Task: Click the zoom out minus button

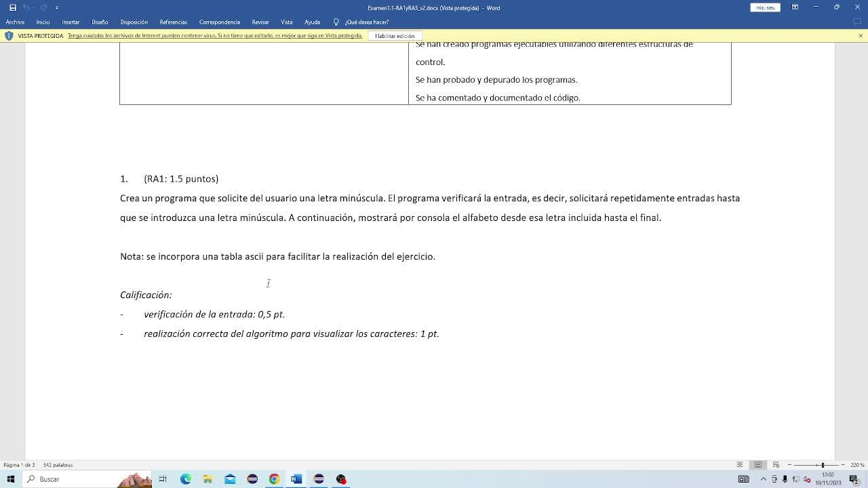Action: pyautogui.click(x=789, y=465)
